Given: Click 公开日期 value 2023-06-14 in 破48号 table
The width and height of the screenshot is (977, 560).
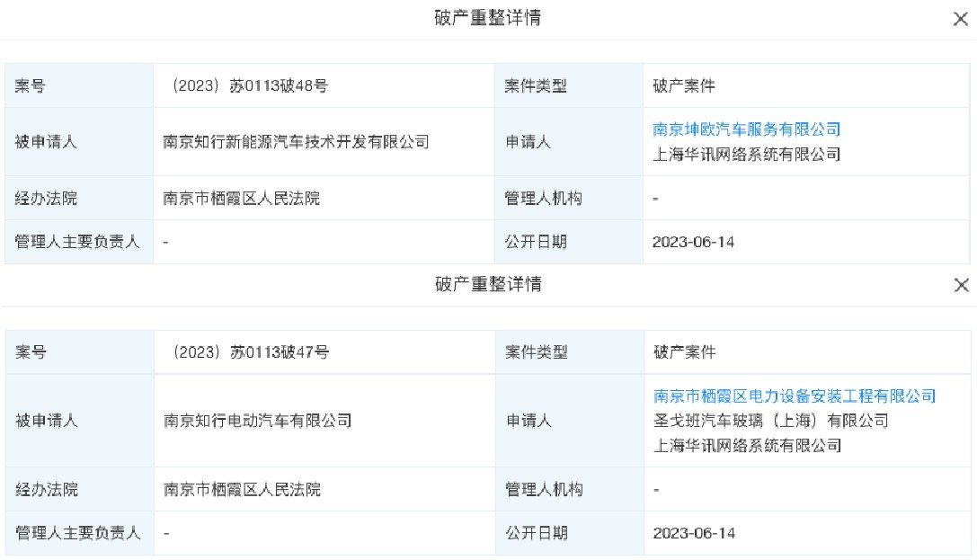Looking at the screenshot, I should pyautogui.click(x=694, y=242).
